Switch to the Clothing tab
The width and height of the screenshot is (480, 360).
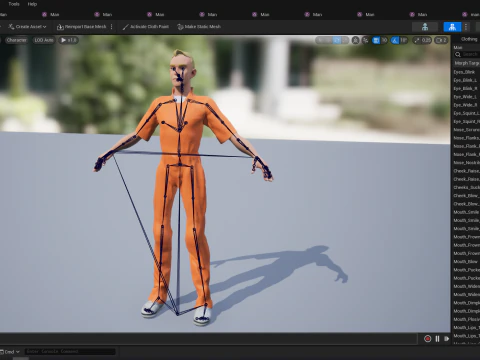(469, 39)
